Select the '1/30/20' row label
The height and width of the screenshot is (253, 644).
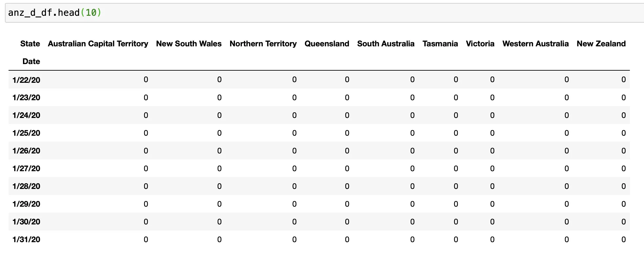(26, 222)
